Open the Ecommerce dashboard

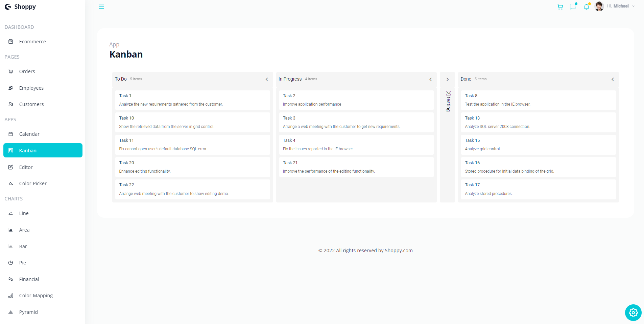coord(33,41)
